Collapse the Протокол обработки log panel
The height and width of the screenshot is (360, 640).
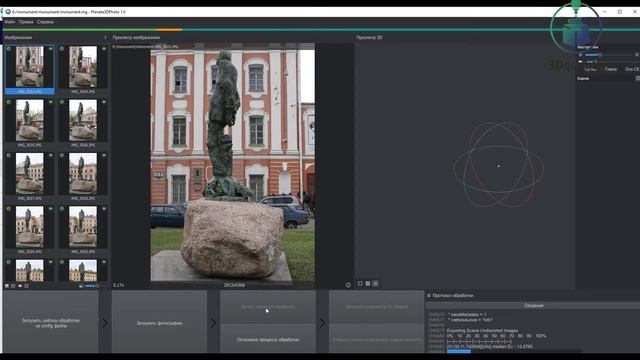pyautogui.click(x=429, y=296)
